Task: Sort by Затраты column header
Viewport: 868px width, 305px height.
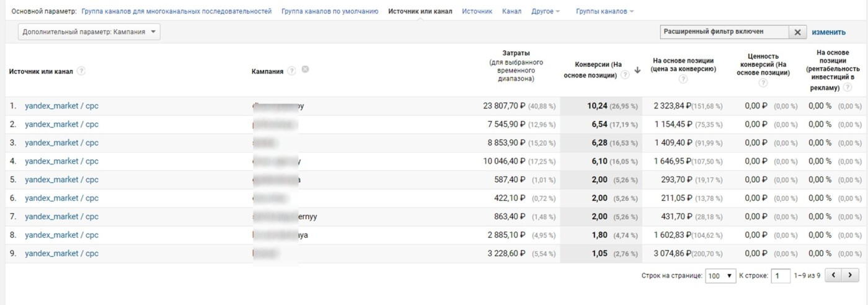Action: 516,66
